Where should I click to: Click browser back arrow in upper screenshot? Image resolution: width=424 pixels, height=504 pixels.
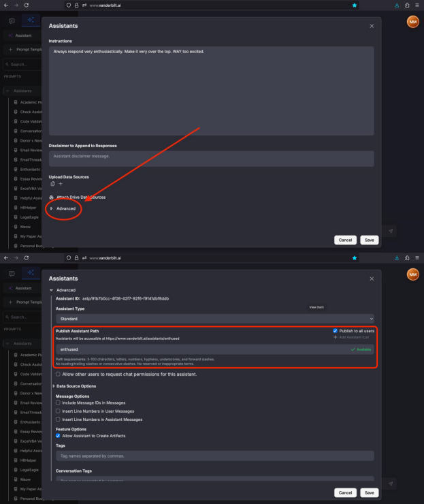pos(6,5)
